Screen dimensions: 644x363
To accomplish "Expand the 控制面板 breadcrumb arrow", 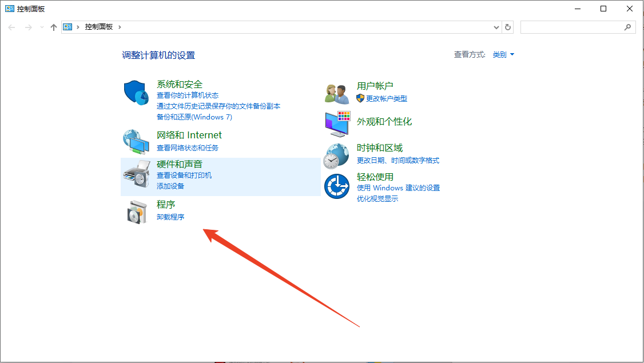I will point(120,26).
